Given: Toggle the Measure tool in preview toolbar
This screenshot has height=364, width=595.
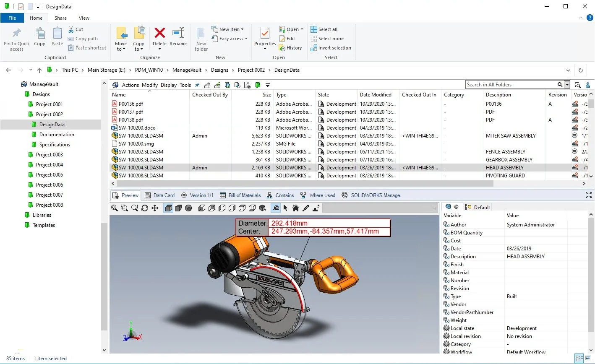Looking at the screenshot, I should click(x=276, y=208).
